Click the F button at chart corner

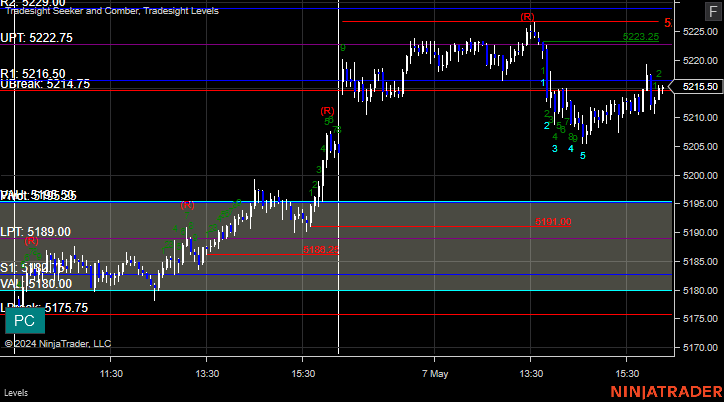point(713,12)
